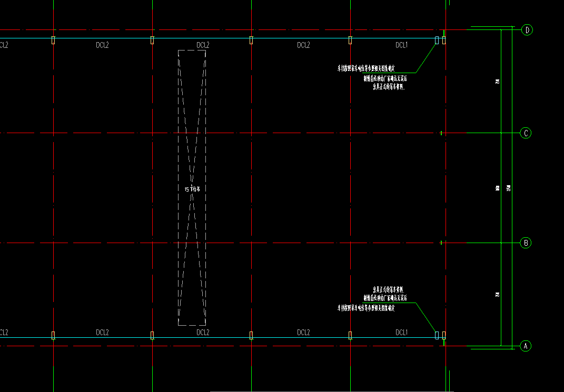The image size is (564, 392).
Task: Pick the DCL2 label directly above the crane outline
Action: coord(203,45)
